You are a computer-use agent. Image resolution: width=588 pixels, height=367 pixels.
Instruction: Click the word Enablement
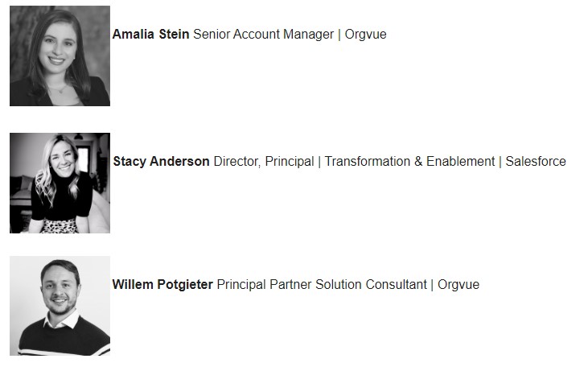[460, 161]
